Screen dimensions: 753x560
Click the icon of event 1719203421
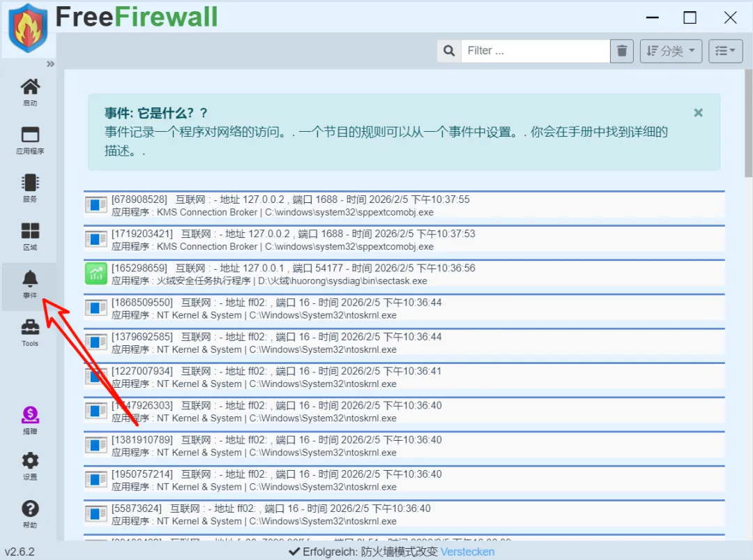[x=96, y=239]
